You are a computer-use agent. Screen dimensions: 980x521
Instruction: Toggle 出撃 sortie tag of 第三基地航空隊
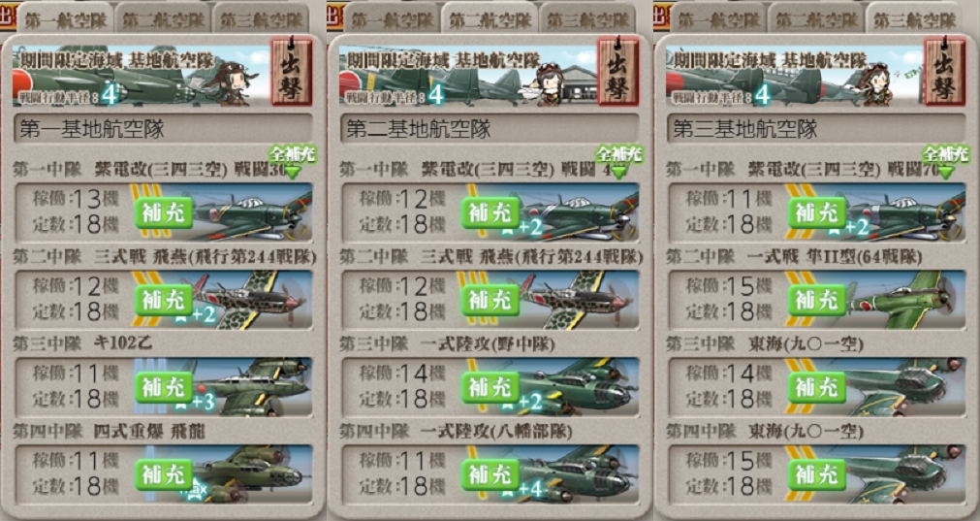[945, 71]
